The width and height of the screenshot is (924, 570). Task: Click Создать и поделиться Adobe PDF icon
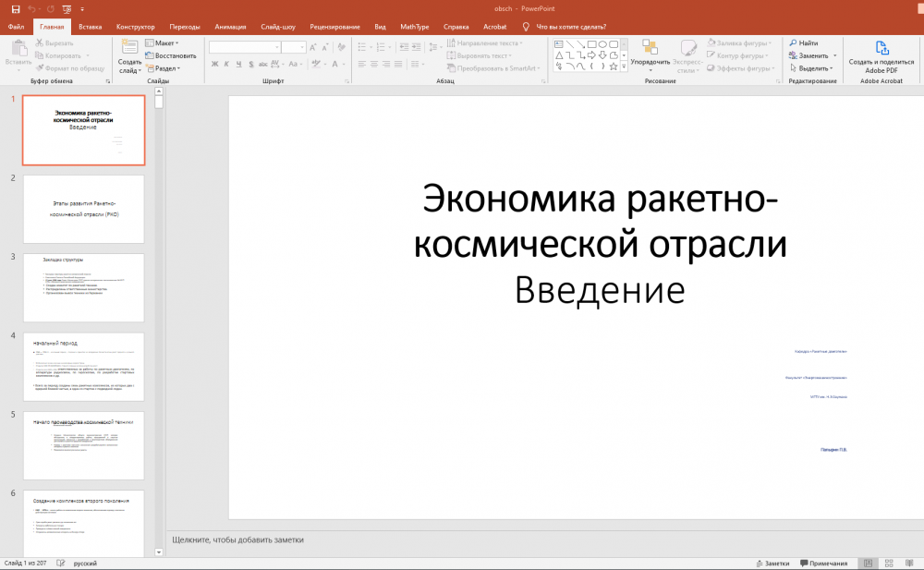(881, 48)
